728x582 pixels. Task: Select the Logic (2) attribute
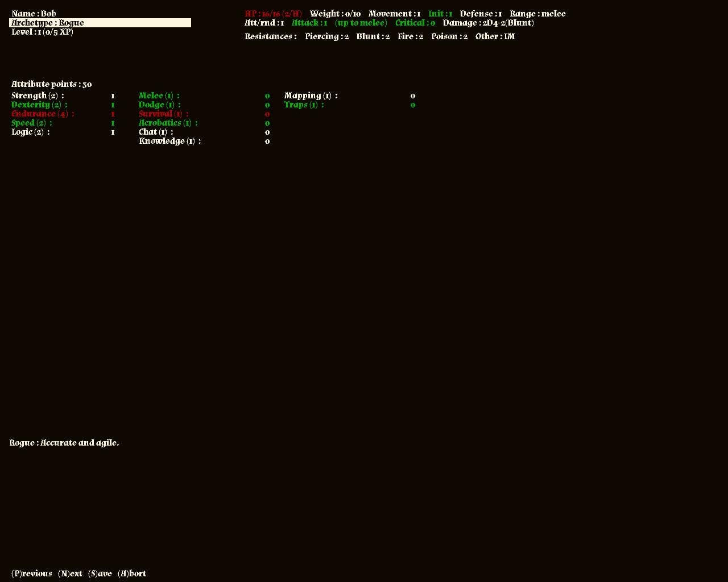pos(31,132)
